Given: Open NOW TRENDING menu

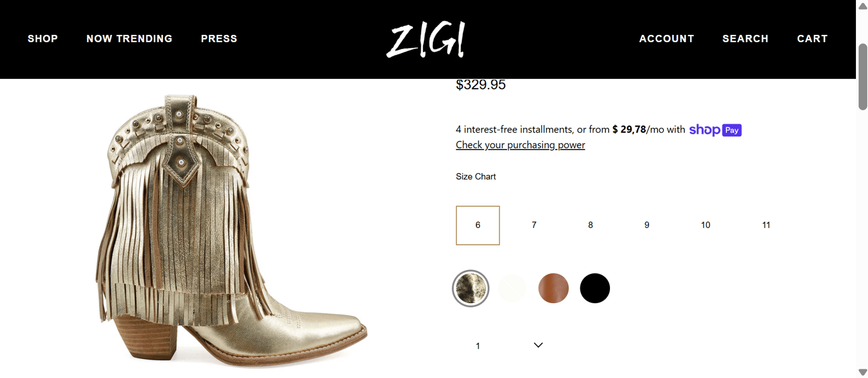Looking at the screenshot, I should pyautogui.click(x=129, y=39).
